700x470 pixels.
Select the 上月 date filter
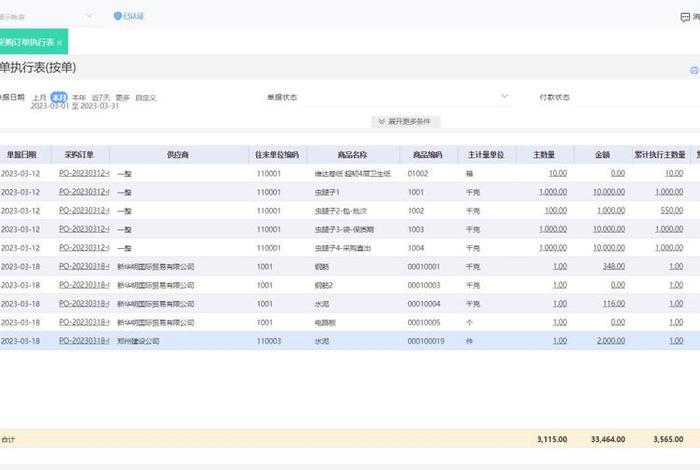tap(39, 97)
